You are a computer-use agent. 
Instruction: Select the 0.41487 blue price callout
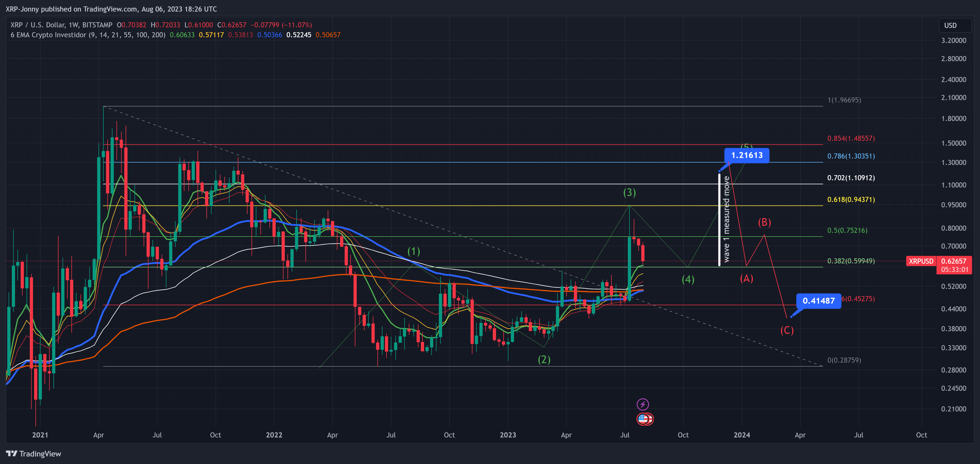[x=818, y=301]
